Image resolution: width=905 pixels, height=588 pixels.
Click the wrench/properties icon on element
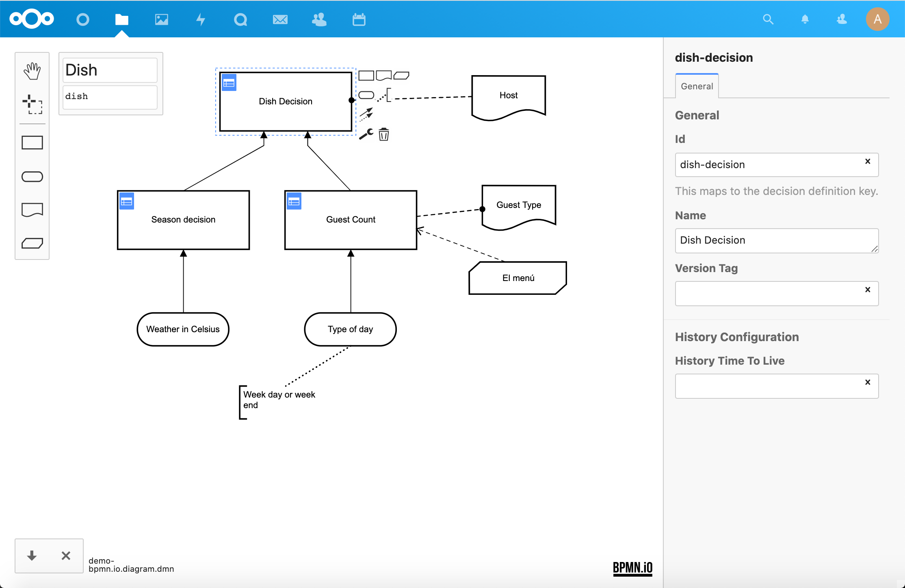tap(367, 133)
